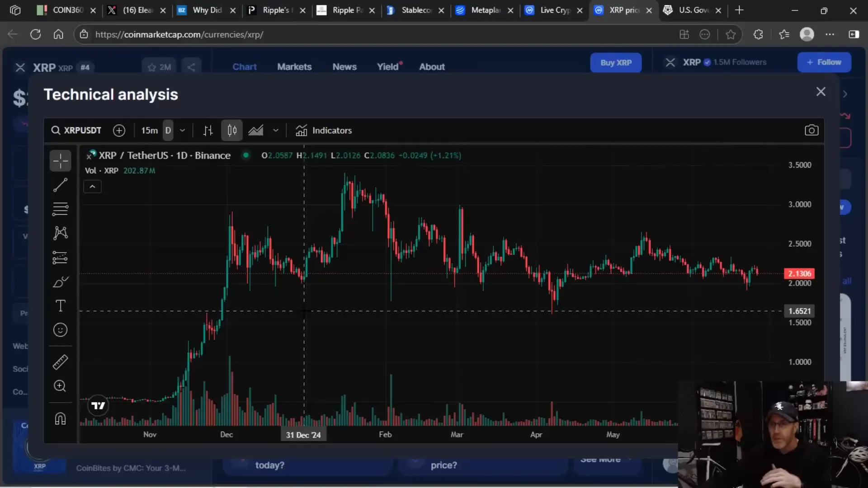Activate the zoom in tool
868x488 pixels.
point(60,386)
